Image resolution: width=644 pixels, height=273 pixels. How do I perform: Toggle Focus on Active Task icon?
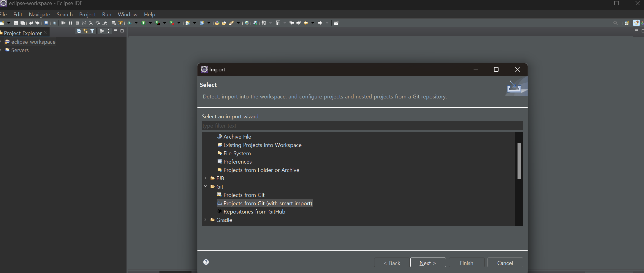coord(102,31)
